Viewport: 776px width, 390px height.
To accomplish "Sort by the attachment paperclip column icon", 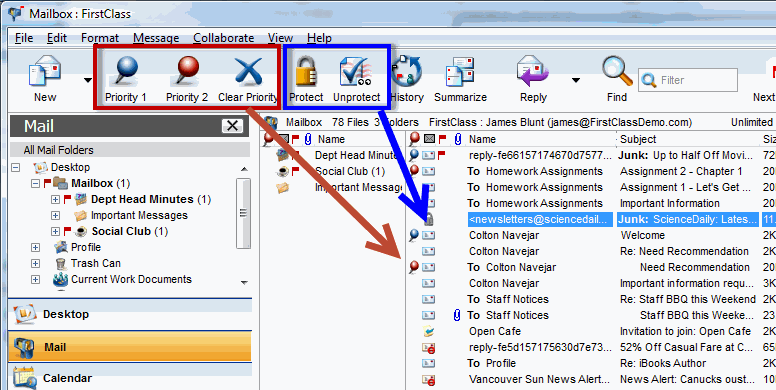I will pyautogui.click(x=458, y=140).
